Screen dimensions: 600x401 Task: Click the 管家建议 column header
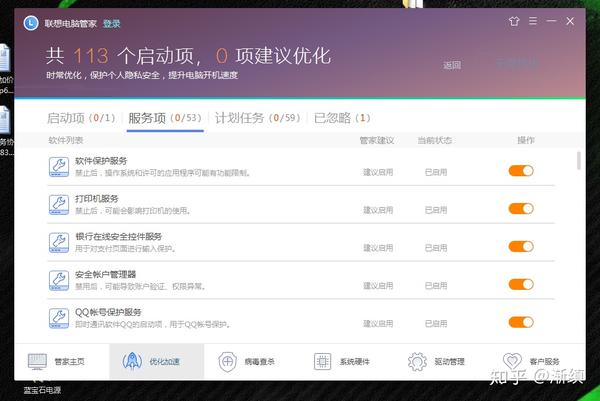tap(377, 140)
